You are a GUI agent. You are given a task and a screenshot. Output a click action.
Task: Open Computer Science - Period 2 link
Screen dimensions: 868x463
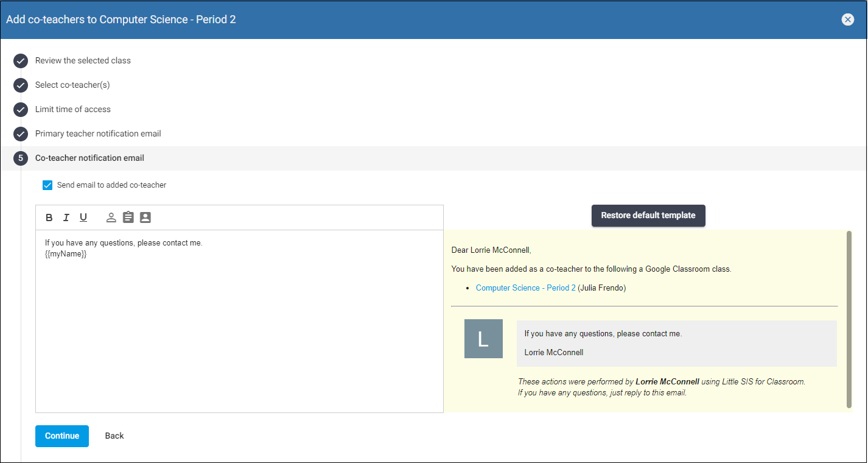pos(526,288)
